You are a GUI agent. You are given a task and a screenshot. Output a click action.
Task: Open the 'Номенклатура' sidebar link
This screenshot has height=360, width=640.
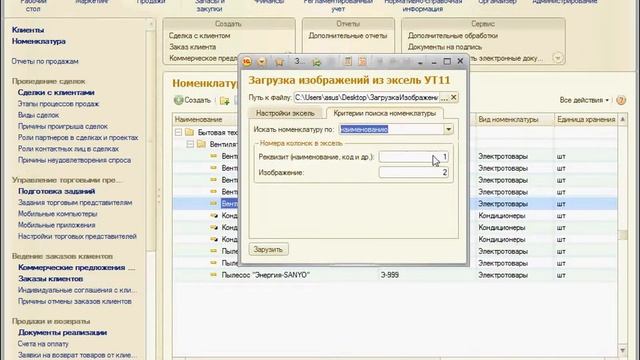click(39, 41)
